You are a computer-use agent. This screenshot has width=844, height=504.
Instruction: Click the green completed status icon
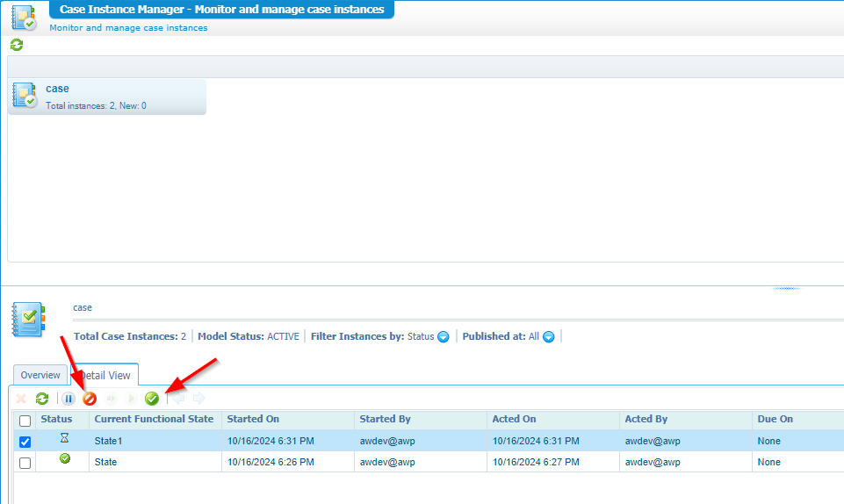pos(64,459)
